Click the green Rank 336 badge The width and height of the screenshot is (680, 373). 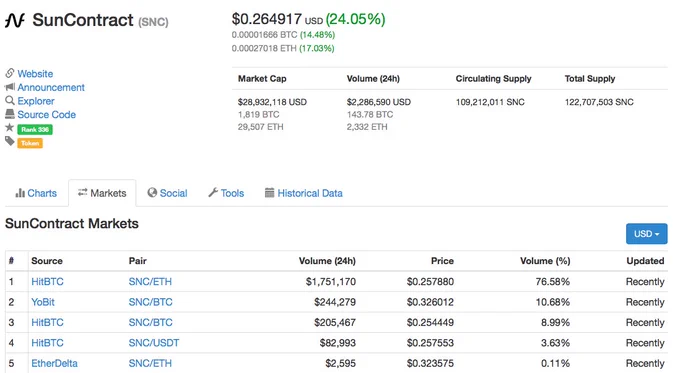click(x=35, y=129)
